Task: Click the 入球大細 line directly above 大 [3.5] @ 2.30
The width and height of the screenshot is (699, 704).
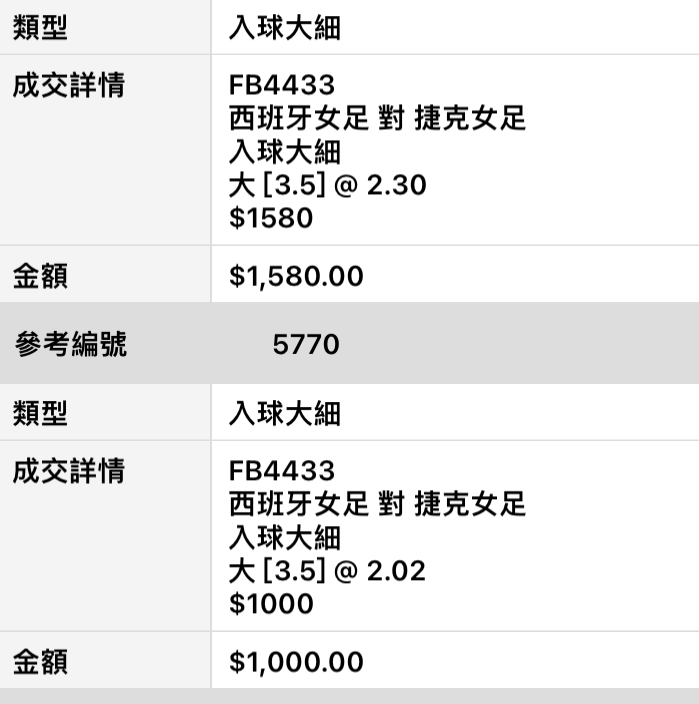Action: 285,152
